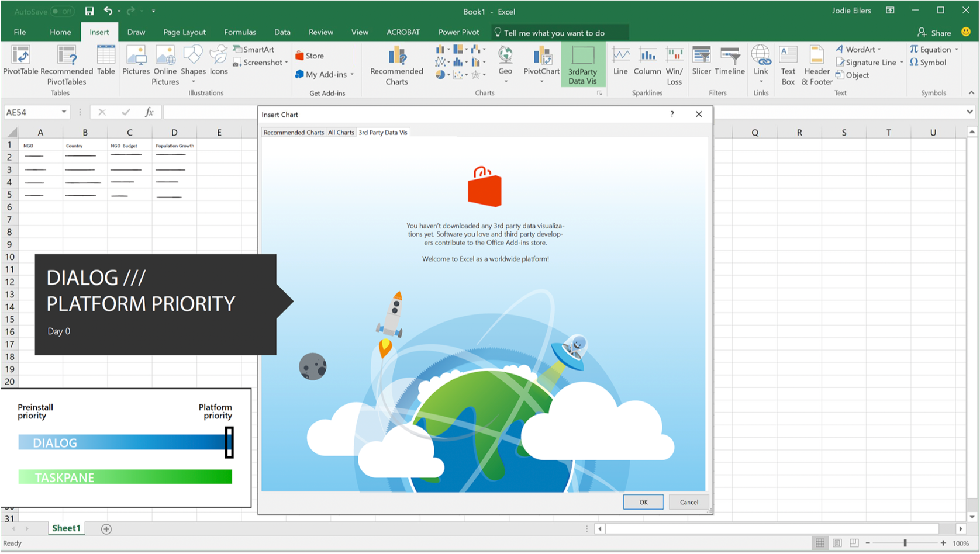Insert a Table
980x554 pixels.
pos(106,61)
